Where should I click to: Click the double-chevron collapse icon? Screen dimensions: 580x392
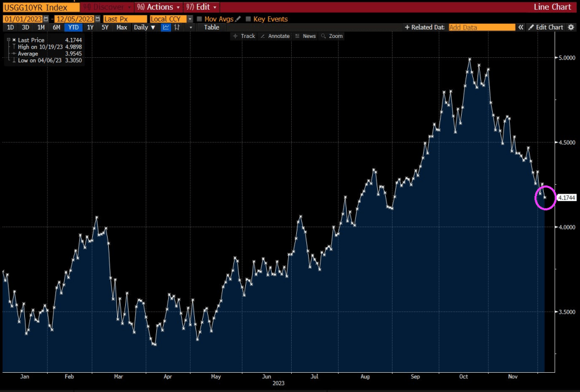click(521, 27)
